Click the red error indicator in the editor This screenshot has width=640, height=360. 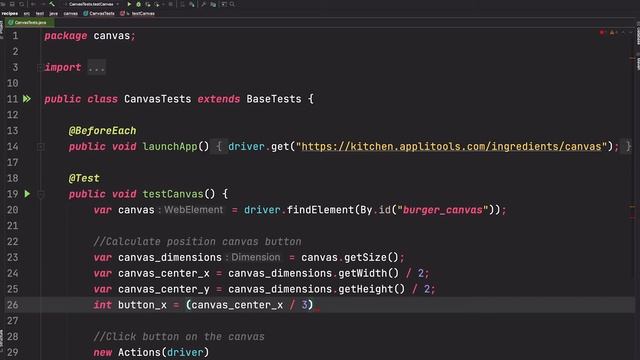pos(602,33)
